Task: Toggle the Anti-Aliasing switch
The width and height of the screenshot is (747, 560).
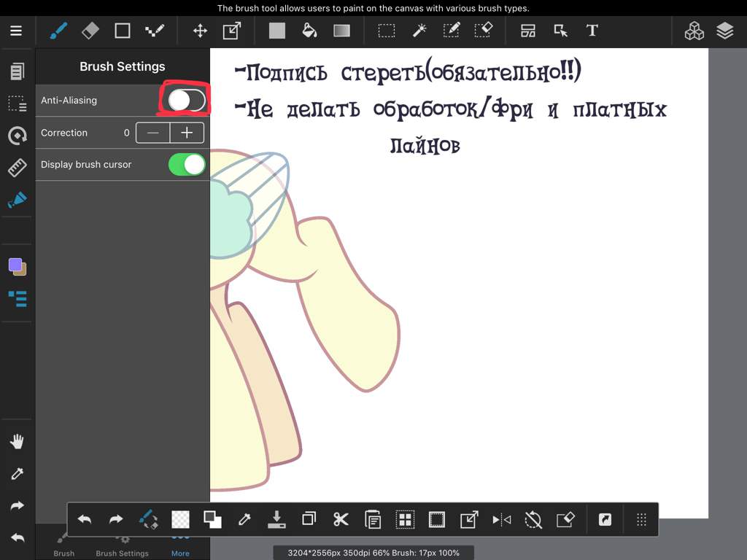Action: (186, 101)
